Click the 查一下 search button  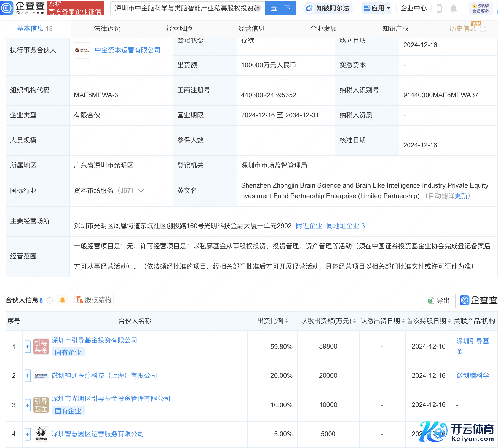(x=280, y=8)
